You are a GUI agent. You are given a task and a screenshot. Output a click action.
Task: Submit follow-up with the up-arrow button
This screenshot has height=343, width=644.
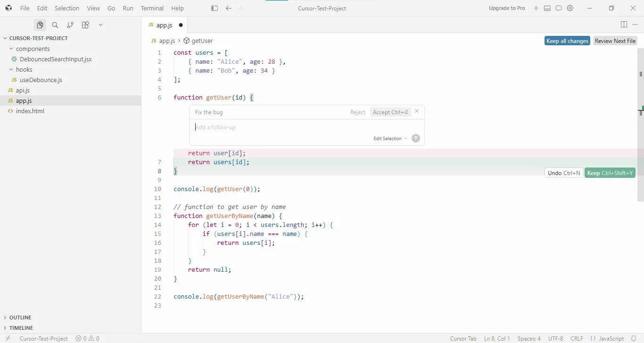click(416, 138)
